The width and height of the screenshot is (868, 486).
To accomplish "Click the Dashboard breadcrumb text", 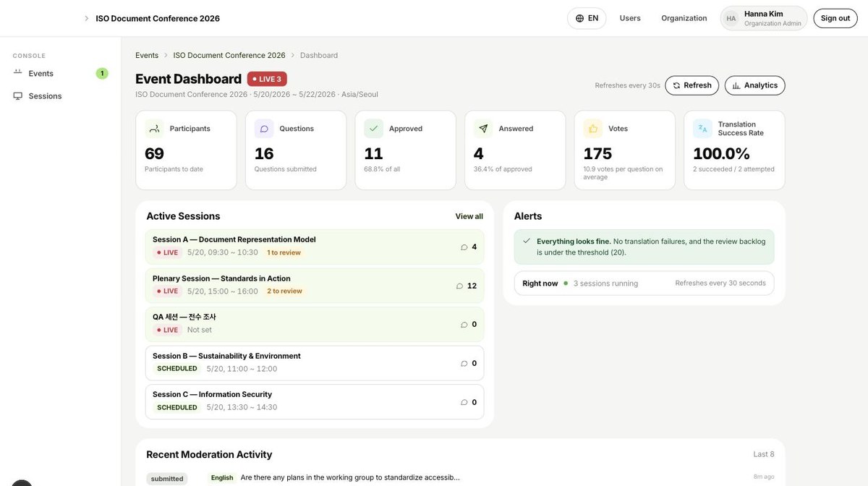I will [x=319, y=55].
